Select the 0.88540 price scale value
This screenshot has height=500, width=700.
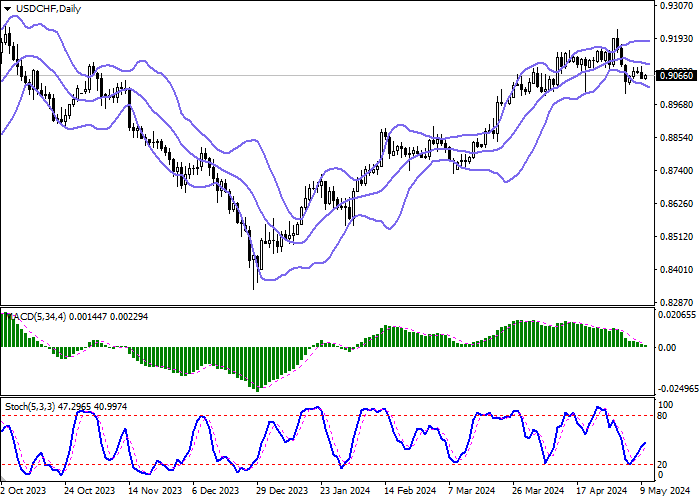click(x=677, y=138)
